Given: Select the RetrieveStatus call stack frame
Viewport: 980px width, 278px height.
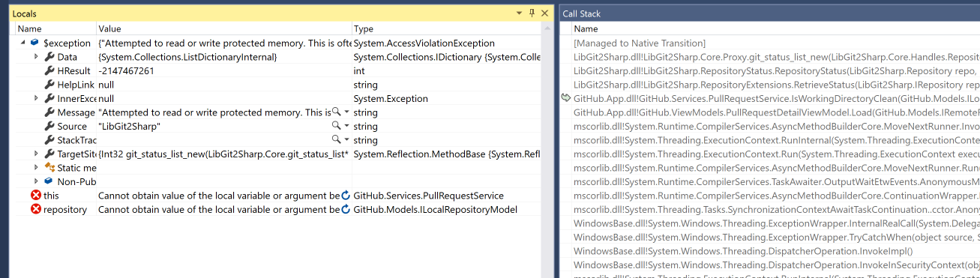Looking at the screenshot, I should tap(776, 85).
